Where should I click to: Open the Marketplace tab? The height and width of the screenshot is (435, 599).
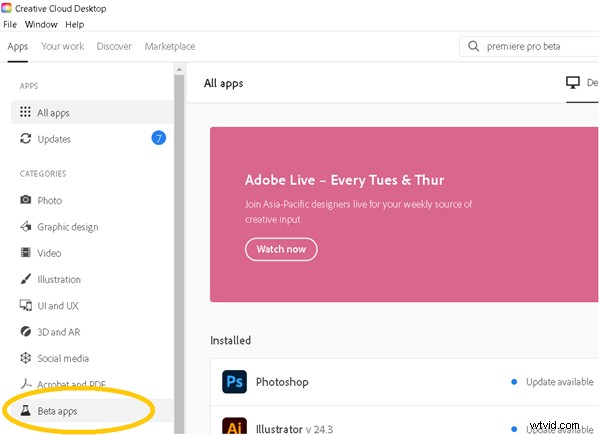pos(170,46)
